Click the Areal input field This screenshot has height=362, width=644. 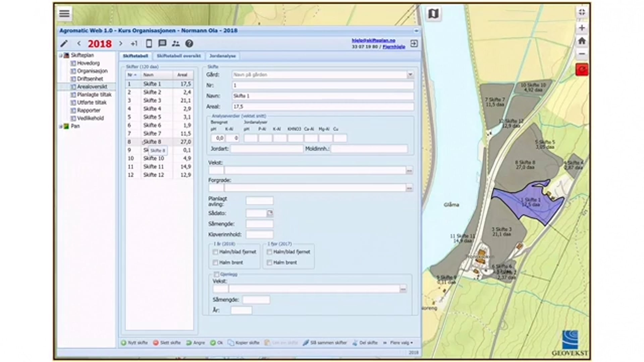click(323, 107)
